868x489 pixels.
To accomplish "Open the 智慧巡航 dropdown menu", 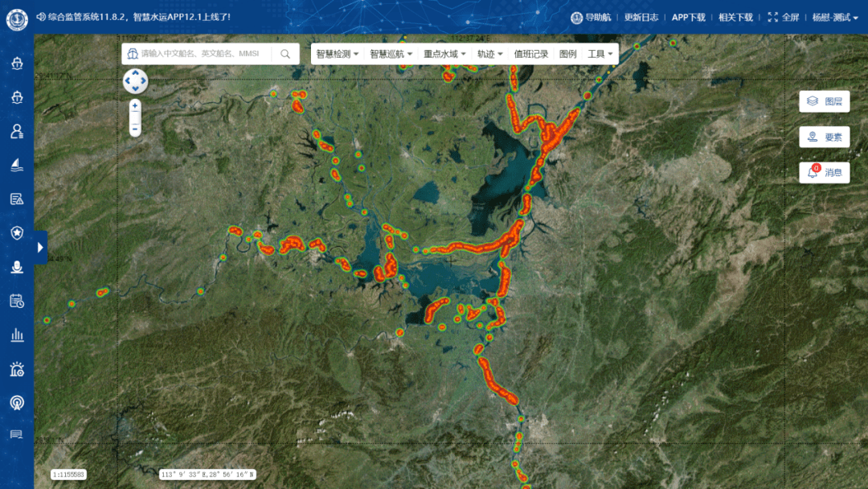I will 391,54.
